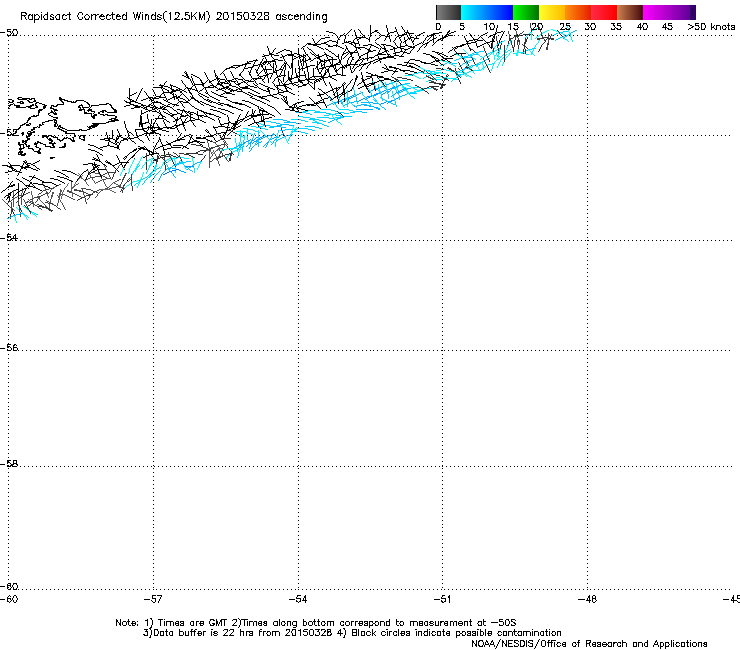Click the legend label '40' under the color bar
This screenshot has width=740, height=650.
pyautogui.click(x=642, y=27)
